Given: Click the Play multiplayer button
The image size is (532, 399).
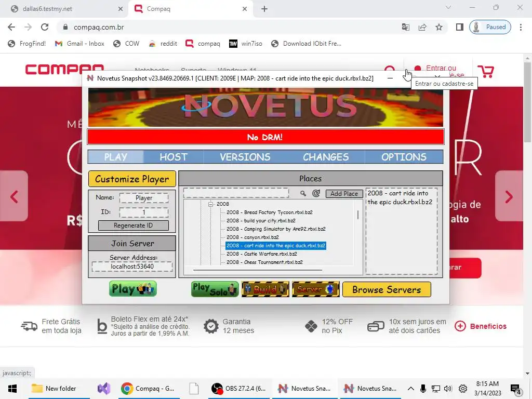Looking at the screenshot, I should click(133, 289).
